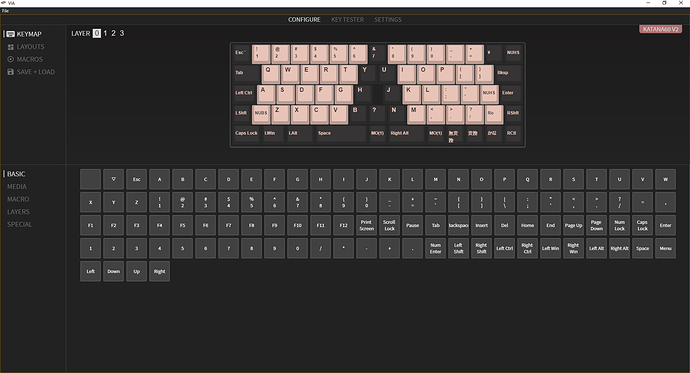This screenshot has width=690, height=373.
Task: Open the Settings tab
Action: click(x=388, y=20)
